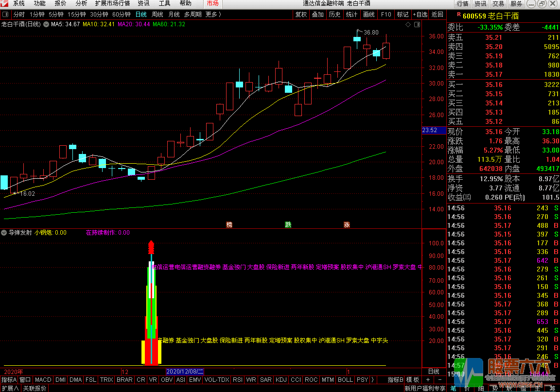The image size is (560, 392).
Task: Toggle 叠加 overlay mode
Action: [318, 15]
